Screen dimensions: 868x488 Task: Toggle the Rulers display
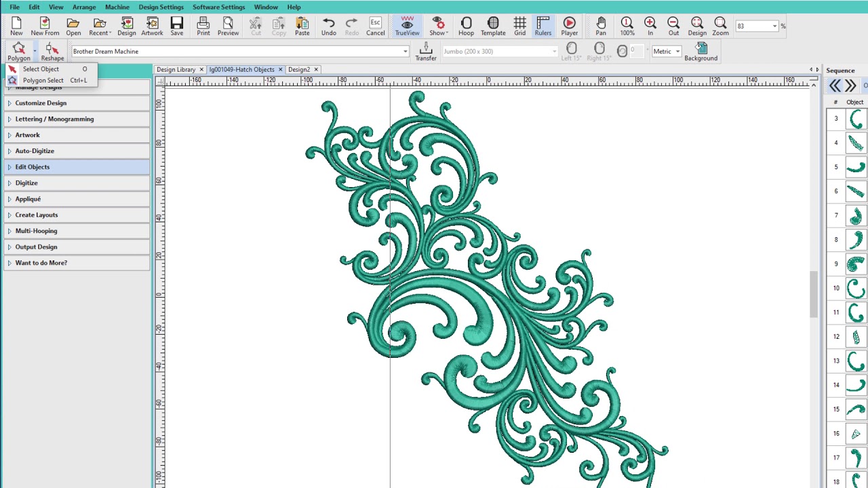coord(543,26)
